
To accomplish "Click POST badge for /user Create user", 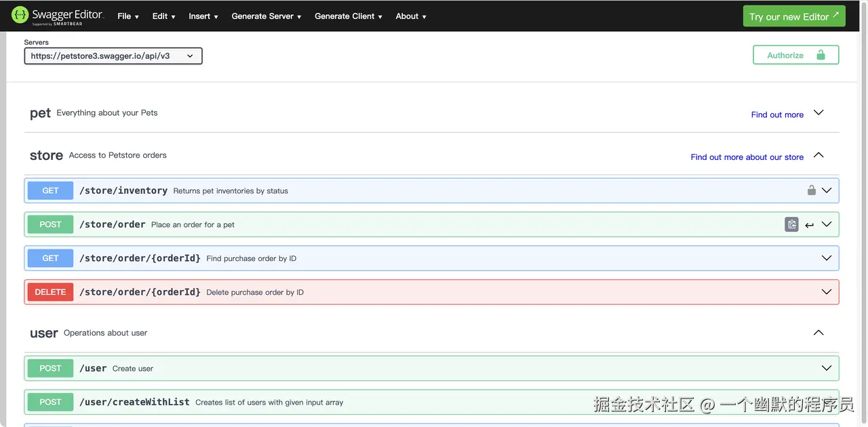I will pos(50,368).
